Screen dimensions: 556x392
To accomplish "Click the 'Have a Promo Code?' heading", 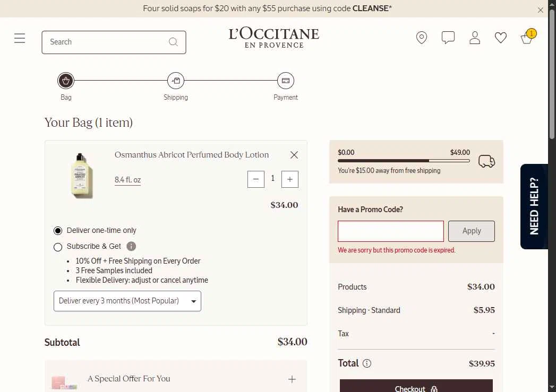I will coord(370,210).
